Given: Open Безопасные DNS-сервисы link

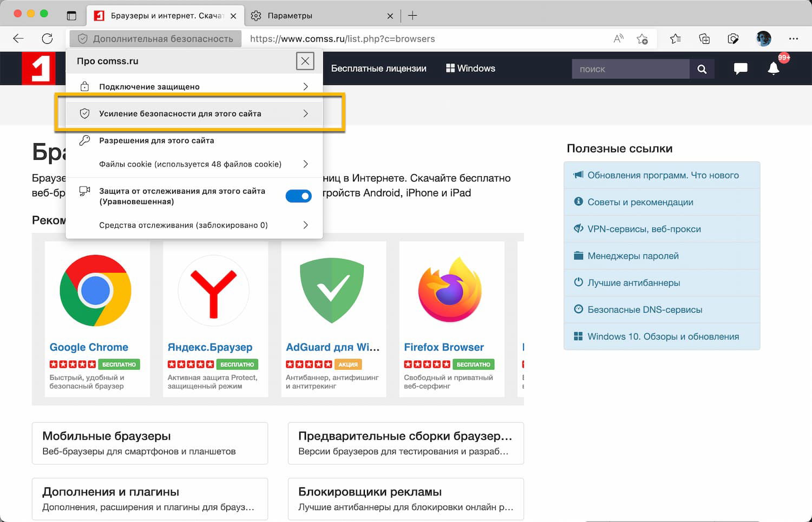Looking at the screenshot, I should click(x=645, y=309).
